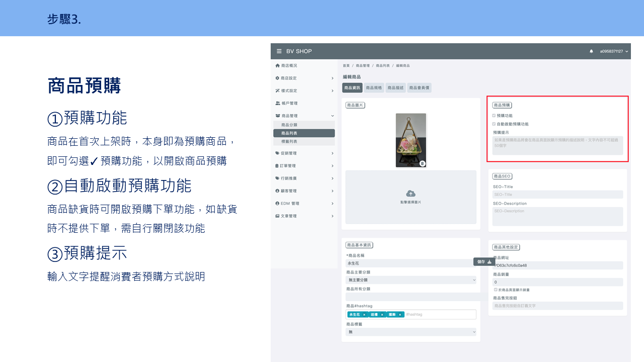Expand the 商店設定 sidebar section

pos(333,78)
